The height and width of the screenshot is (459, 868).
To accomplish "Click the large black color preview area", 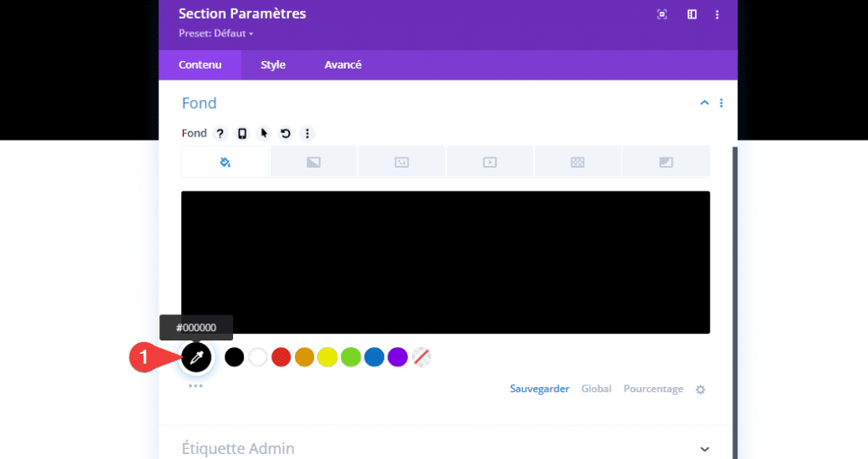I will pos(446,263).
